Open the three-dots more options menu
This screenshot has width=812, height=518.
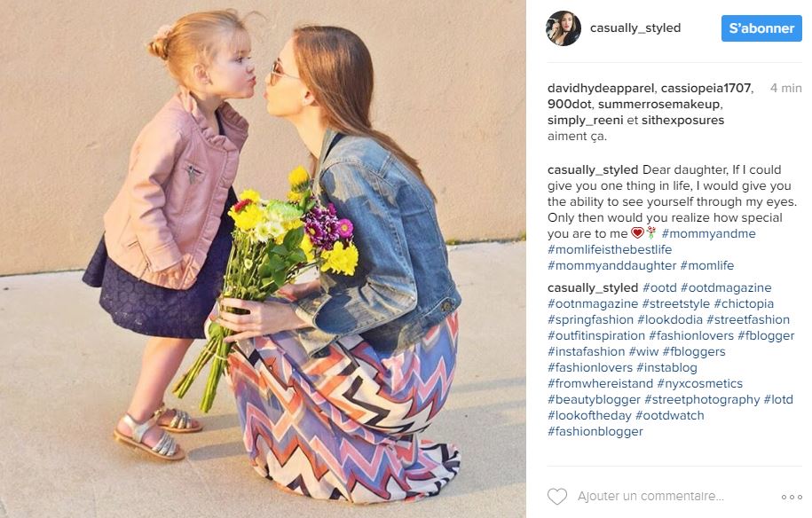point(792,497)
